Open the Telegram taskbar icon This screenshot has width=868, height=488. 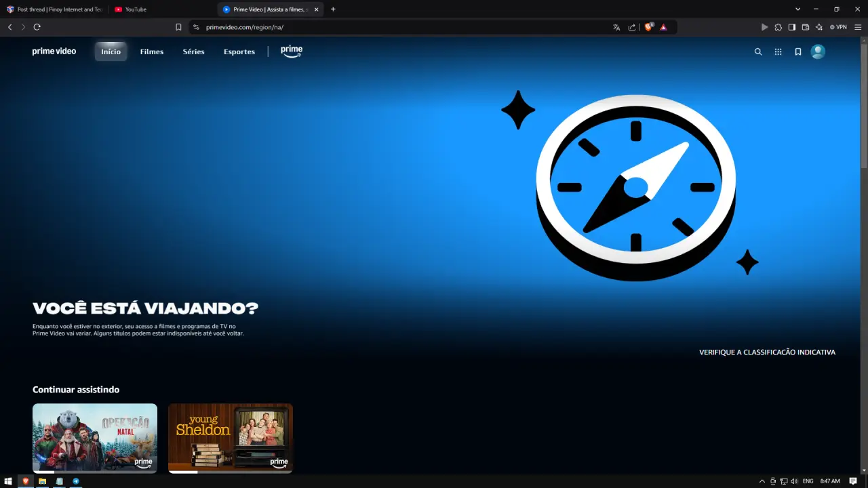click(76, 481)
